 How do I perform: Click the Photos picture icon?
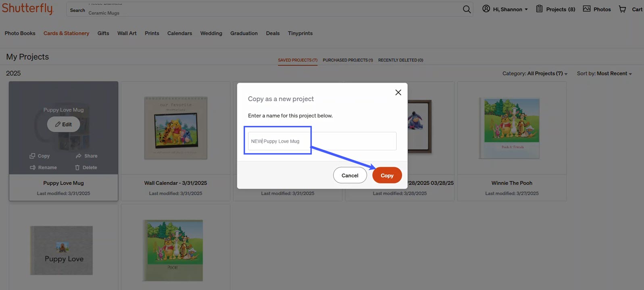(x=587, y=9)
